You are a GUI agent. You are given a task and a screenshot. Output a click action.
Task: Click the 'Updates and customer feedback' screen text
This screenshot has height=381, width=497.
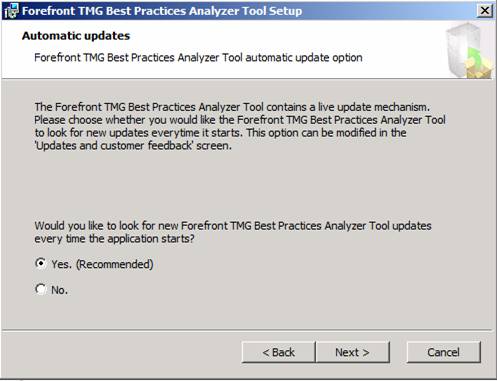coord(133,146)
